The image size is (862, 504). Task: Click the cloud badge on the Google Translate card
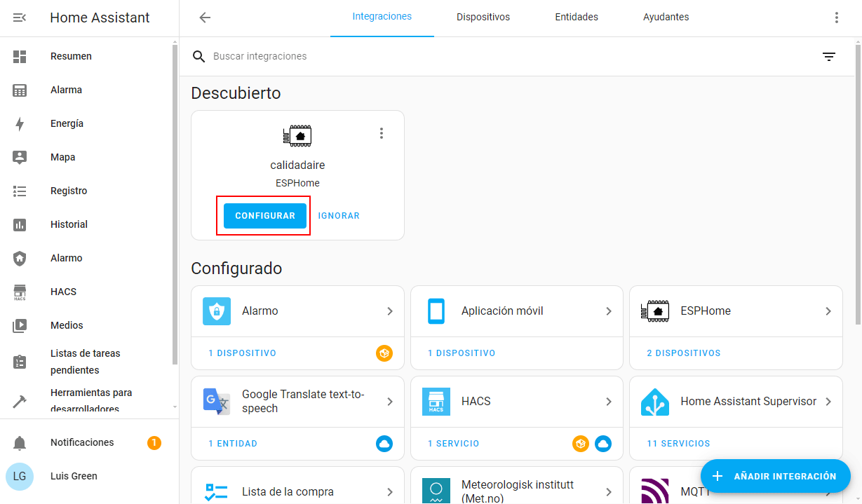tap(384, 444)
